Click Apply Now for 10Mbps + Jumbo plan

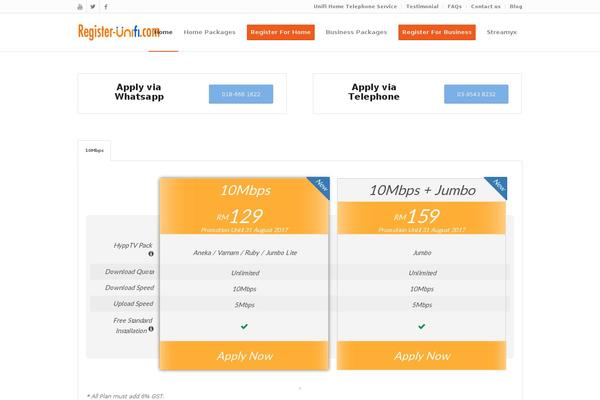(422, 356)
